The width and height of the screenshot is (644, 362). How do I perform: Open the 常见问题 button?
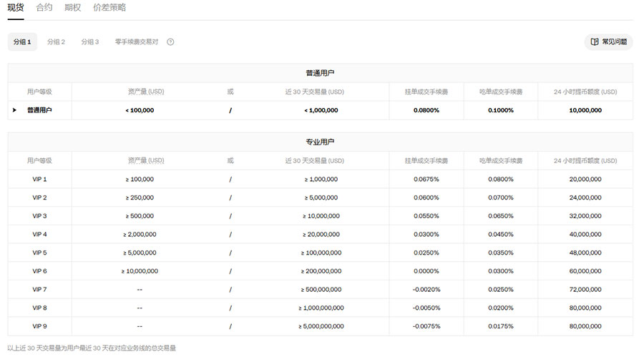[609, 42]
